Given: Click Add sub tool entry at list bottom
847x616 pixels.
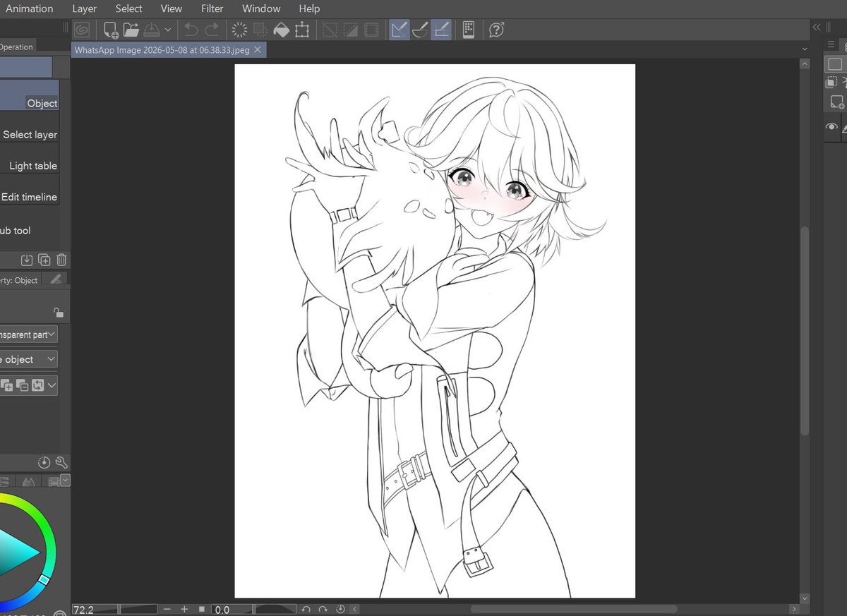Looking at the screenshot, I should click(16, 230).
